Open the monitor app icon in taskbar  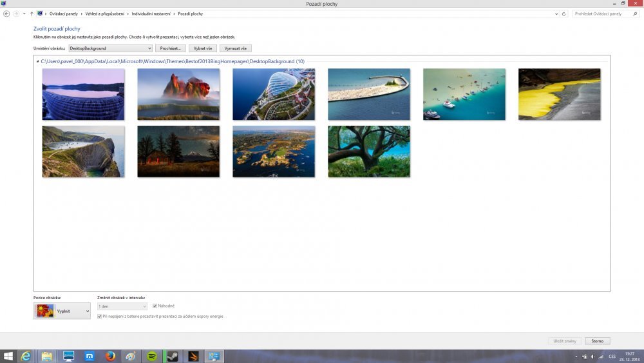pos(68,356)
